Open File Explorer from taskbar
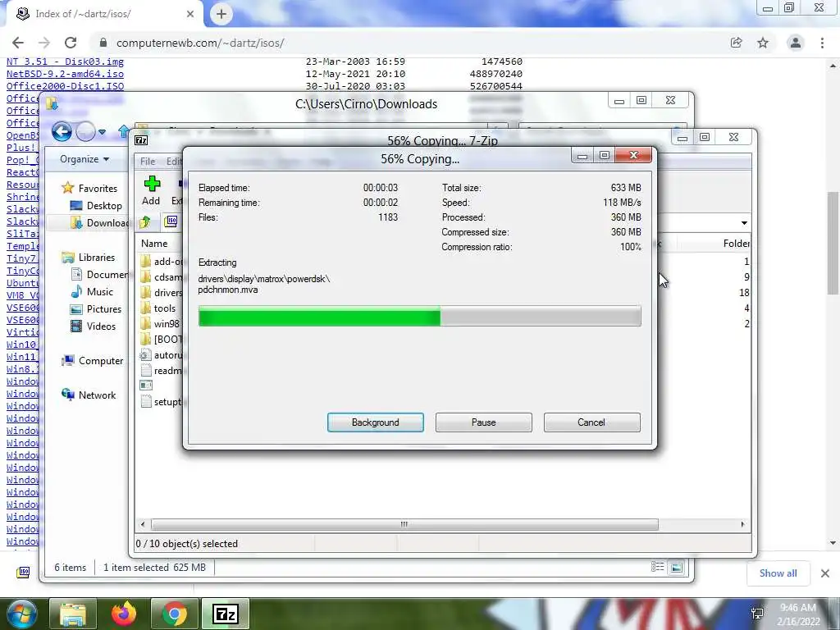 [x=73, y=614]
